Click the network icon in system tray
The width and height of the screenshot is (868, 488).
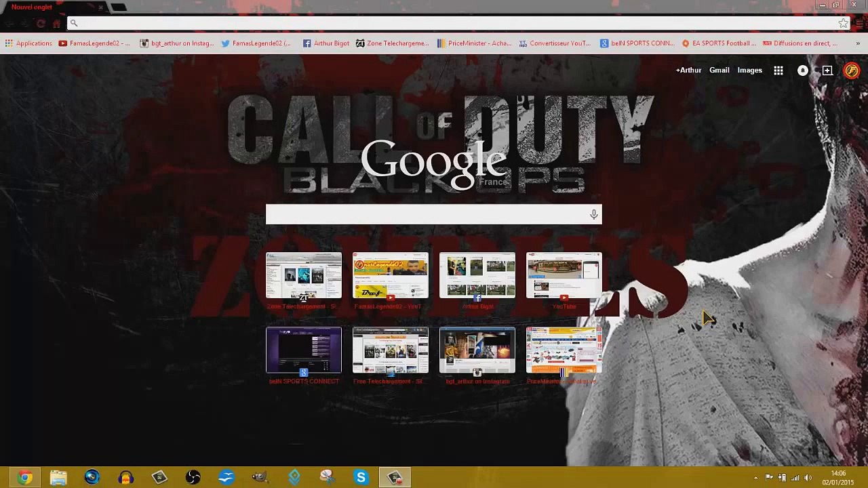click(x=795, y=478)
